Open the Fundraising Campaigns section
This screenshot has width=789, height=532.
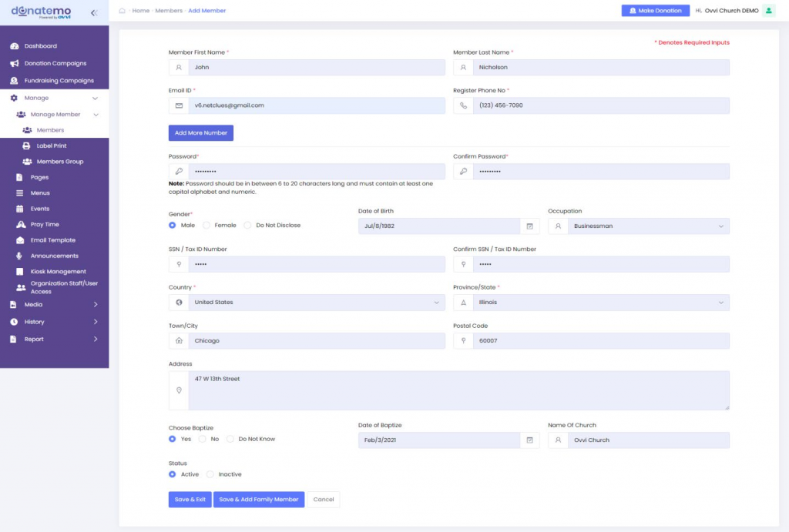[x=15, y=80]
